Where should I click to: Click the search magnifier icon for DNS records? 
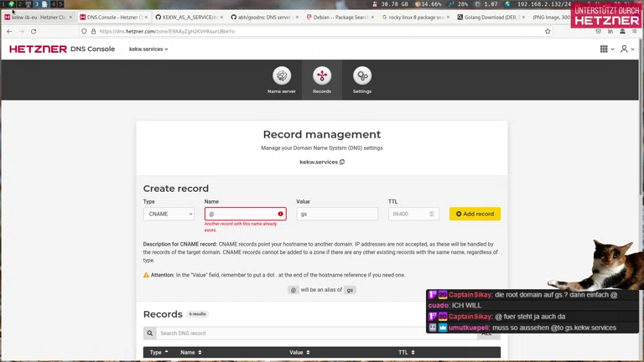click(x=150, y=334)
